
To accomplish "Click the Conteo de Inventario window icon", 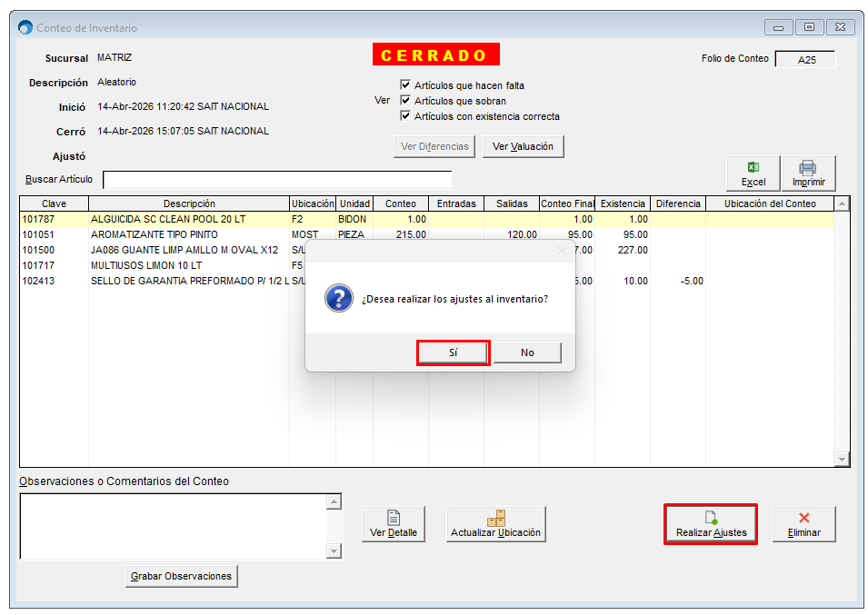I will click(x=25, y=28).
